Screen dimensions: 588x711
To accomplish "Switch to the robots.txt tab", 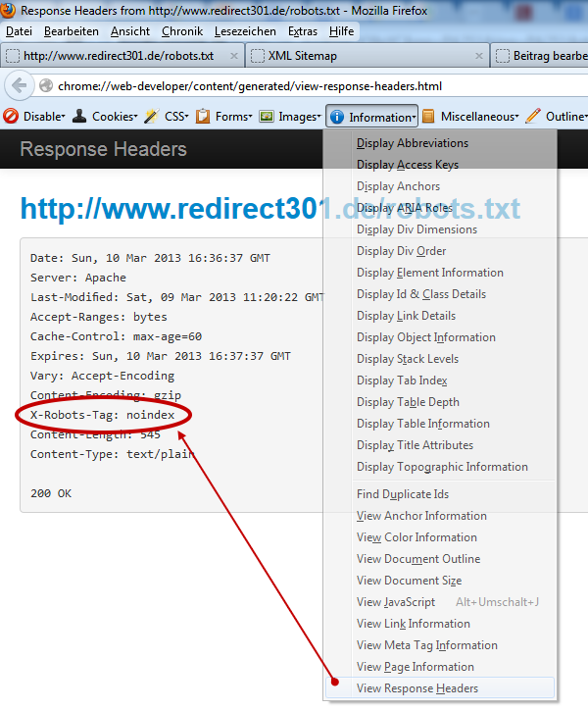I will 122,56.
